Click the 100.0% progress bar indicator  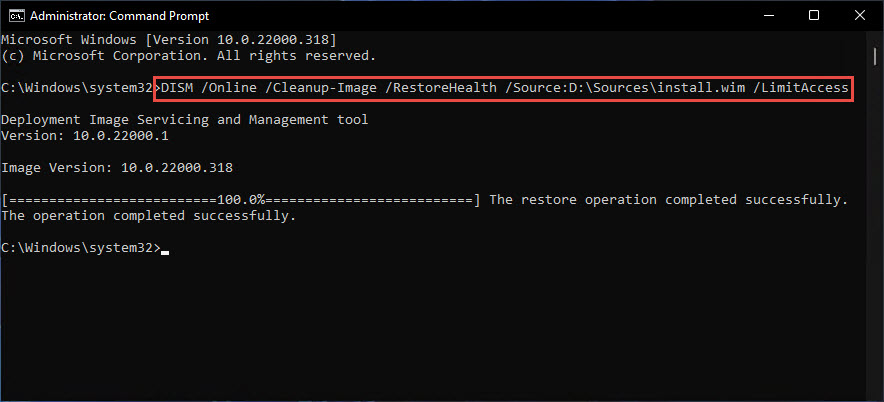click(241, 200)
